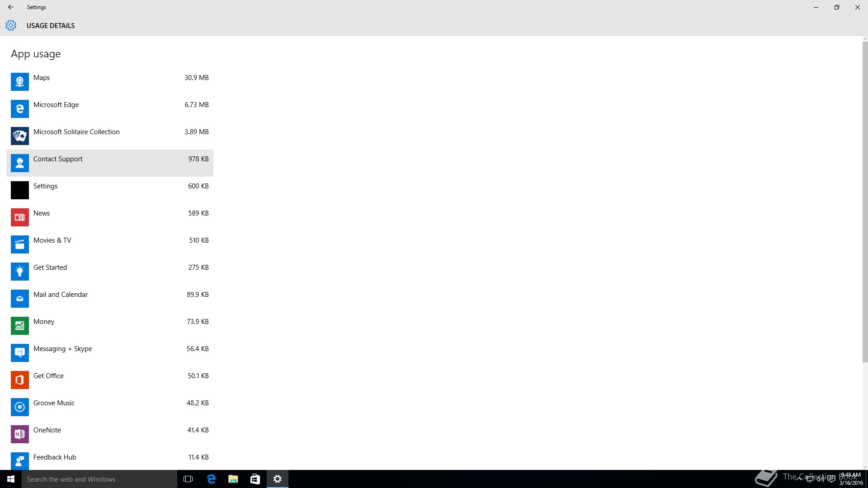Image resolution: width=868 pixels, height=488 pixels.
Task: Click the 978 KB usage value
Action: click(198, 159)
